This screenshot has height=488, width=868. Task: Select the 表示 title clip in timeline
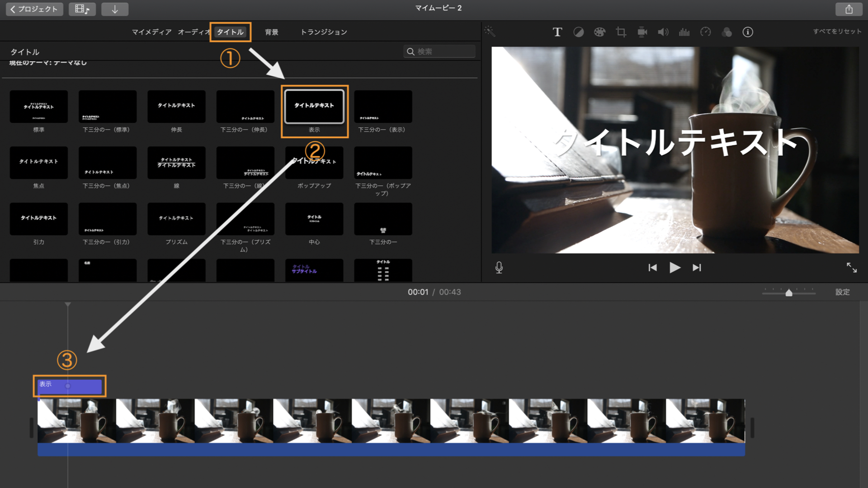pyautogui.click(x=70, y=386)
